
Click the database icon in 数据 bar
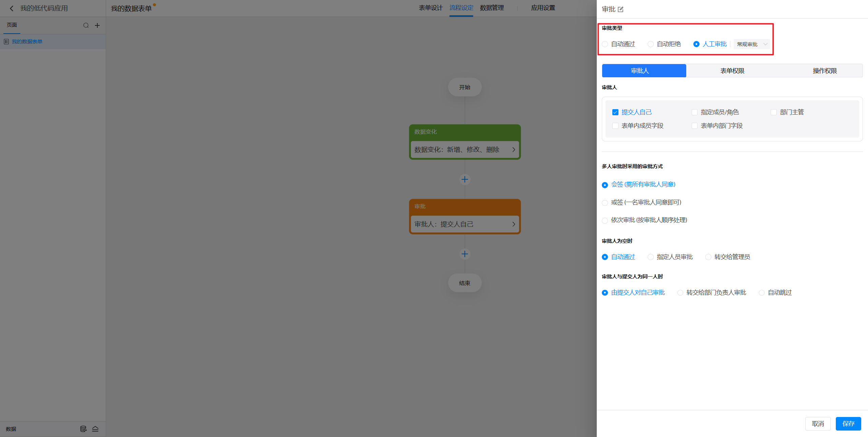click(83, 429)
